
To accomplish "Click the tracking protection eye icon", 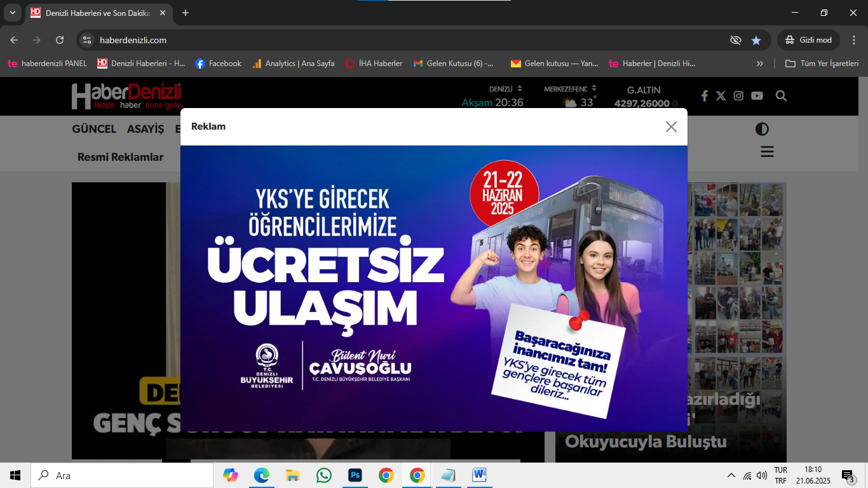I will [x=736, y=40].
